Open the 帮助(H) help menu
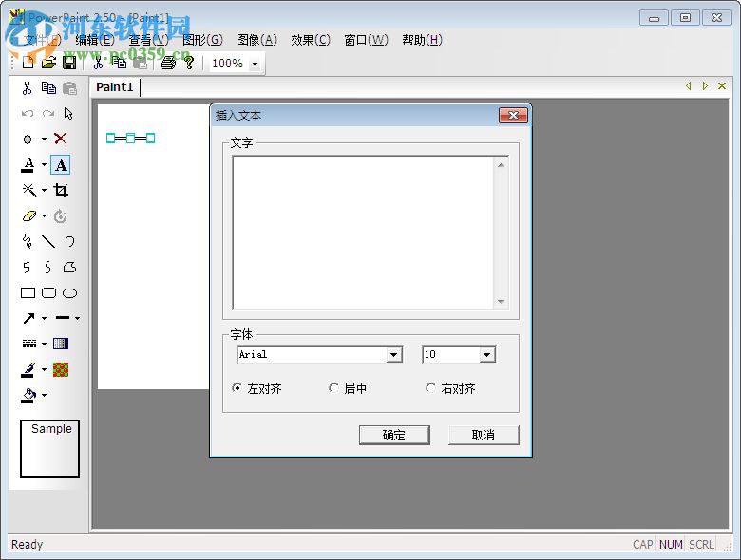 [x=422, y=40]
